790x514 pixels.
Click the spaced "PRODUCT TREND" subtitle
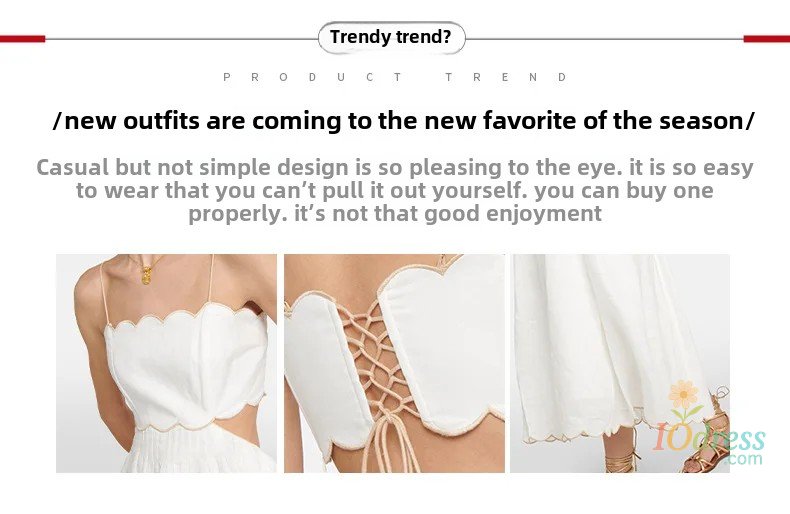point(396,78)
